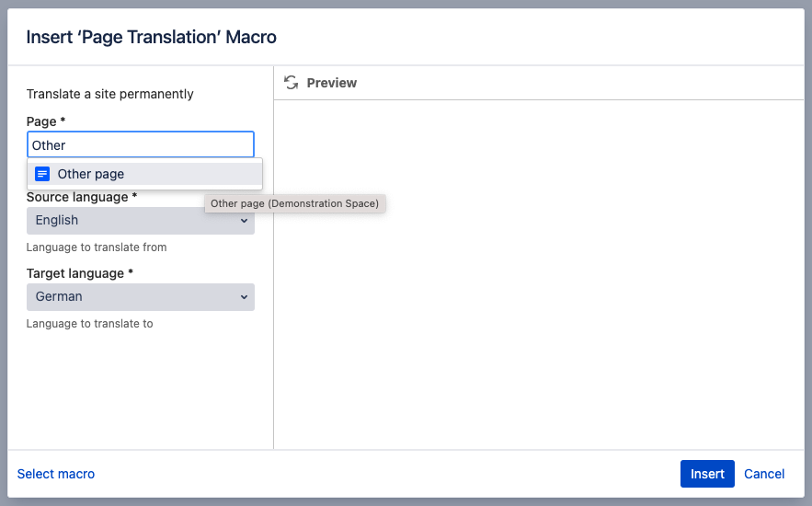Select 'Other page' from suggestion list
Image resolution: width=812 pixels, height=506 pixels.
pyautogui.click(x=91, y=174)
